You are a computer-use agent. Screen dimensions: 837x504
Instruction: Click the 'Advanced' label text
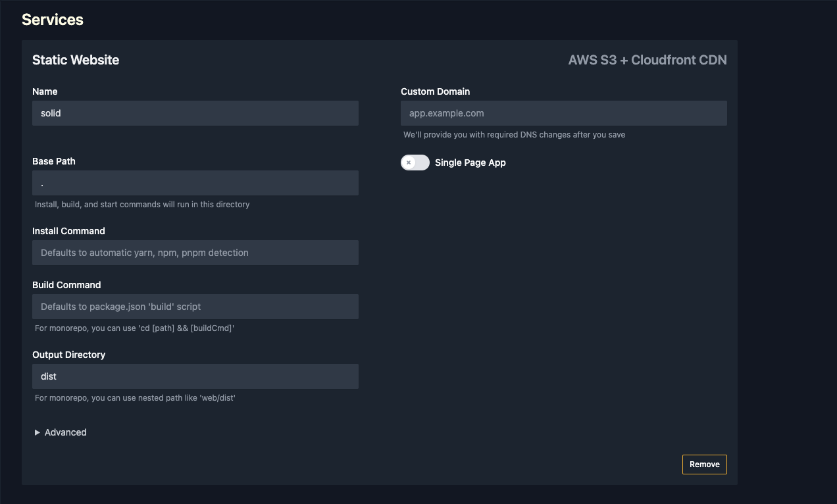[65, 432]
